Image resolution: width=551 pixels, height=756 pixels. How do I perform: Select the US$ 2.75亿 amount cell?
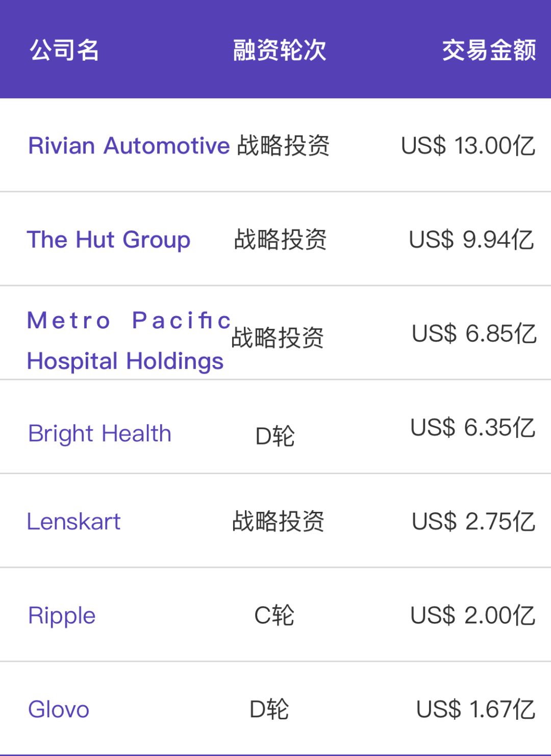[473, 522]
